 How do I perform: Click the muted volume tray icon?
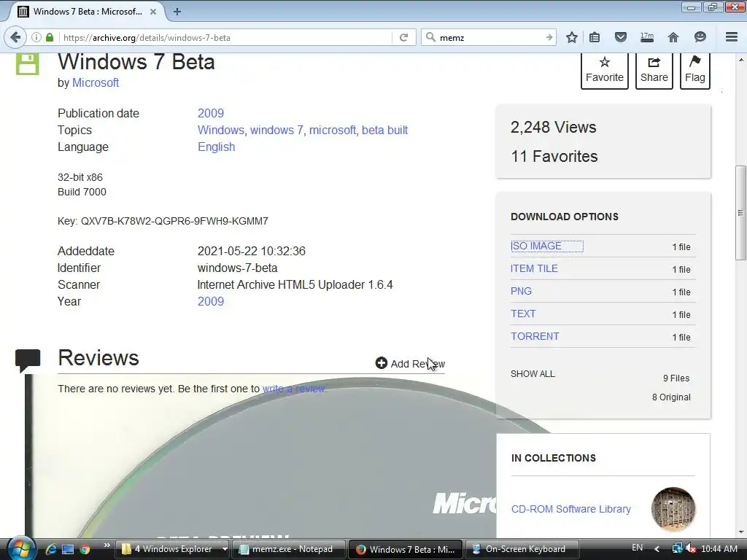[x=690, y=548]
